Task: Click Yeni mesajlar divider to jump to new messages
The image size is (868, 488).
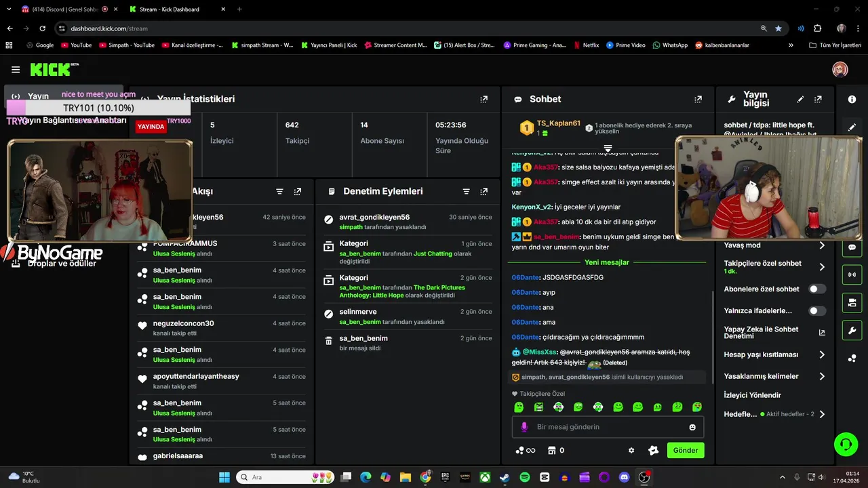Action: 607,262
